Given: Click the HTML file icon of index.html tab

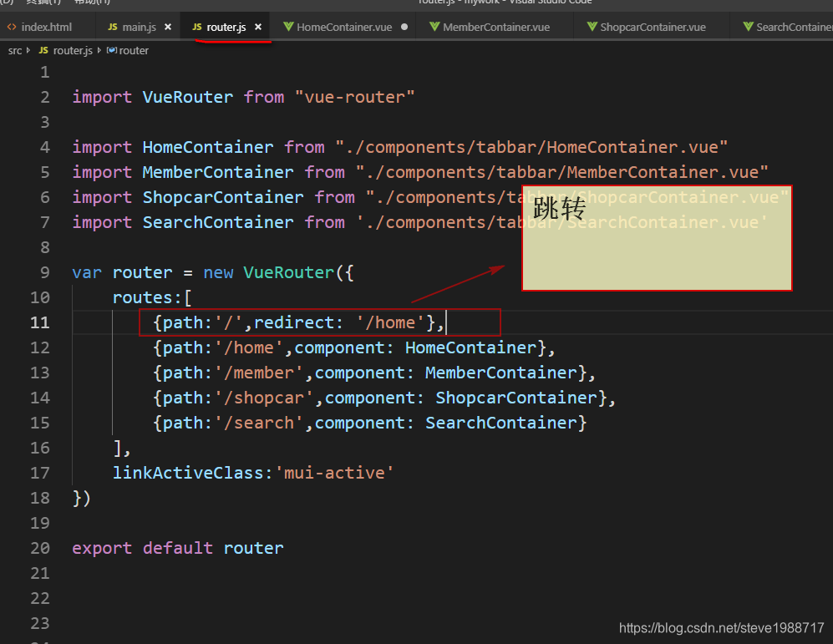Looking at the screenshot, I should [11, 27].
